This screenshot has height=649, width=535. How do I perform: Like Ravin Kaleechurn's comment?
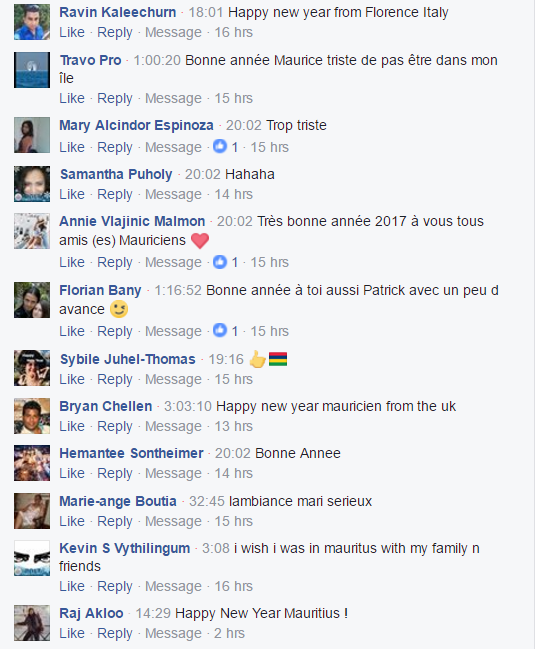click(72, 32)
